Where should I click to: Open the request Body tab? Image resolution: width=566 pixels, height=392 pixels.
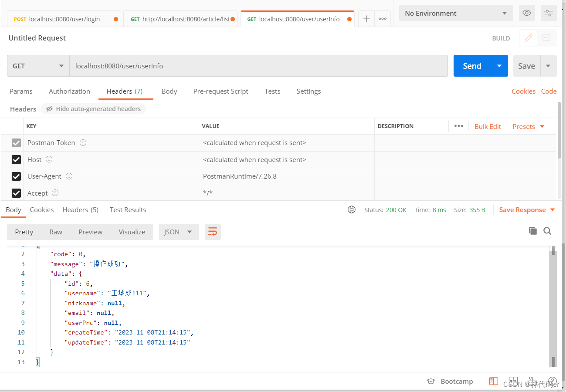(x=169, y=91)
